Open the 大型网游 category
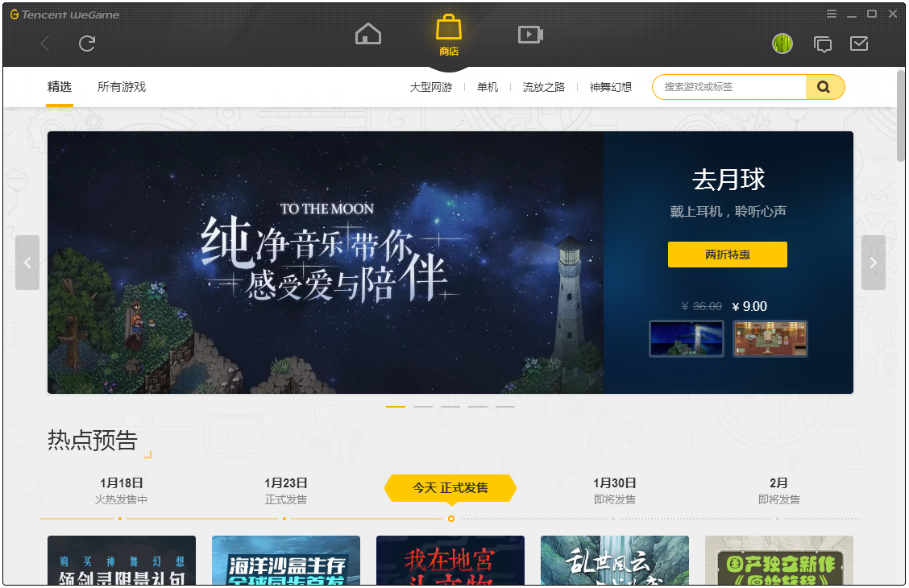909x588 pixels. click(431, 87)
